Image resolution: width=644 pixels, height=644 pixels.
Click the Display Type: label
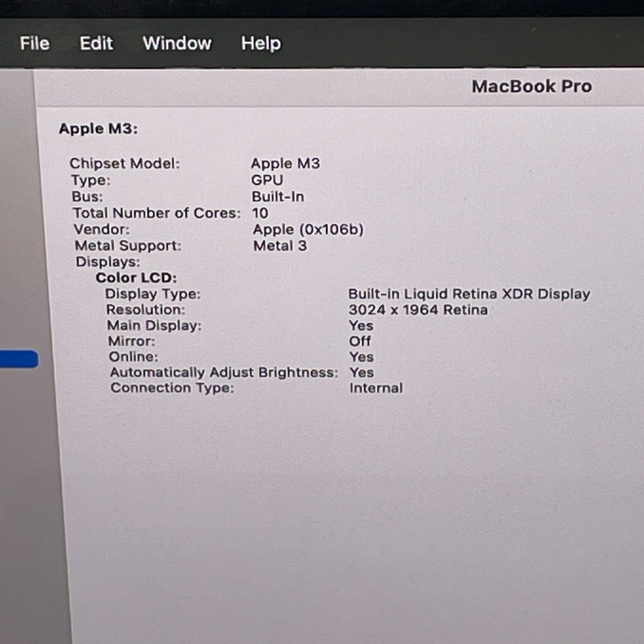coord(153,294)
